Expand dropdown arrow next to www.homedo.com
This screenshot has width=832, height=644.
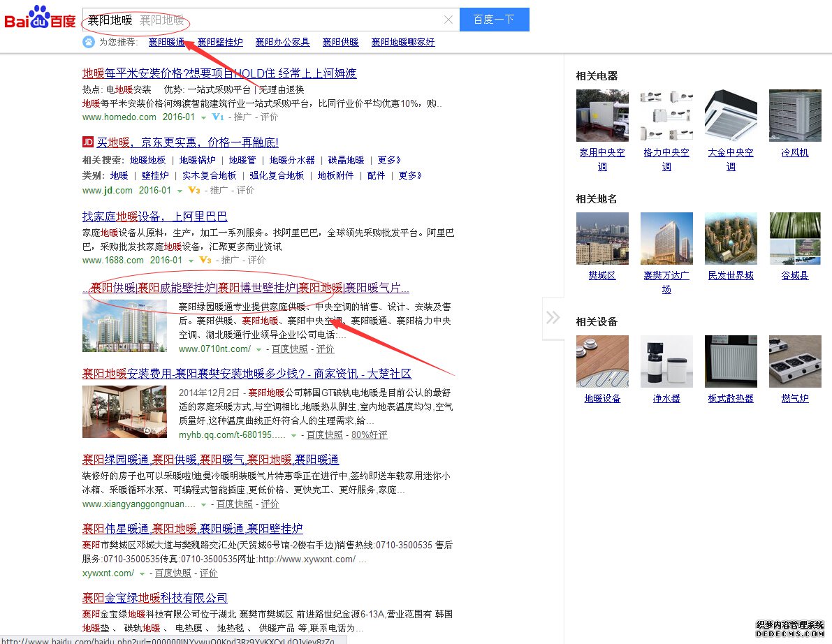tap(203, 117)
